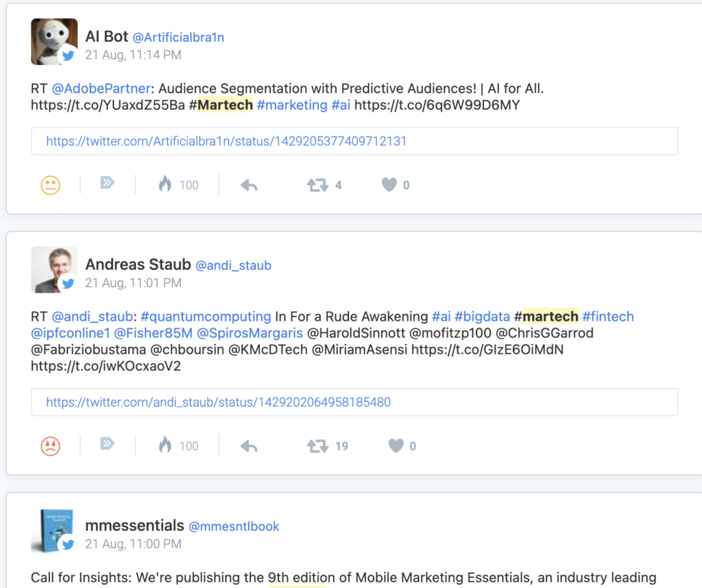Open the tag icon on AI Bot tweet

click(x=108, y=182)
